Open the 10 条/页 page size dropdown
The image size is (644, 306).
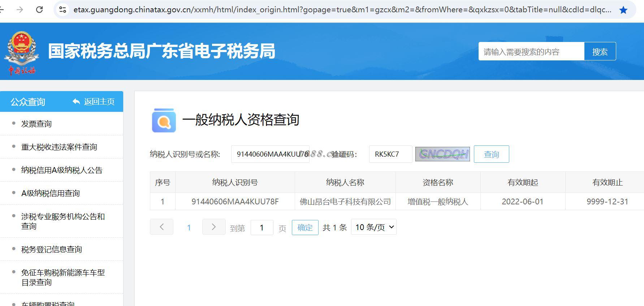click(x=374, y=227)
